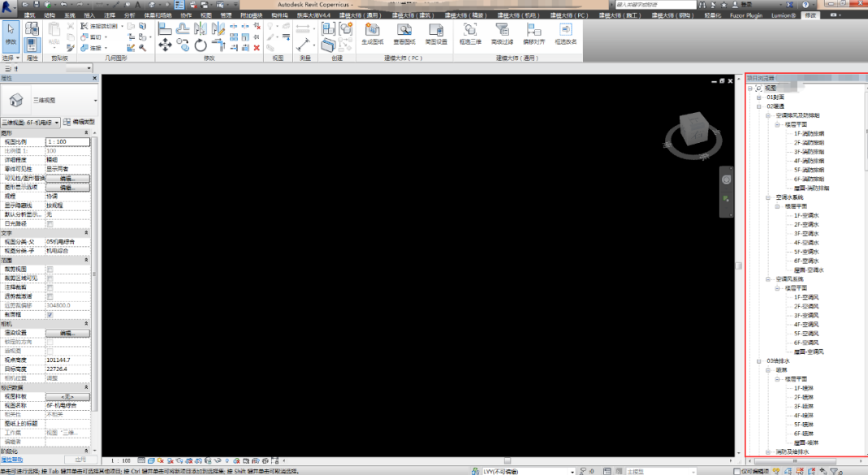Select 屋面-空调风 view in project browser

click(809, 352)
